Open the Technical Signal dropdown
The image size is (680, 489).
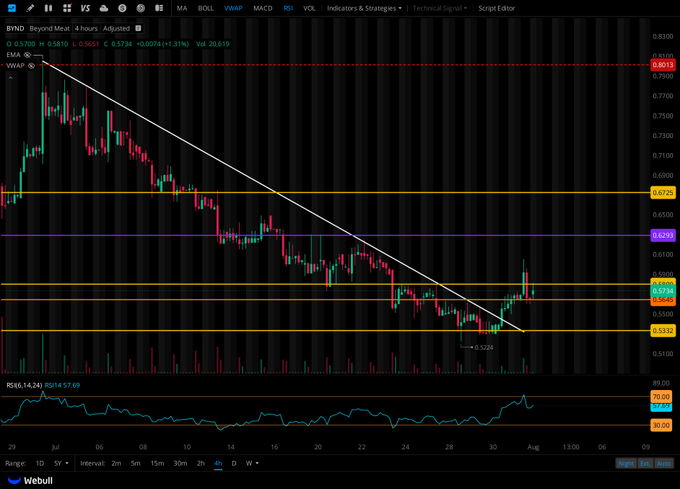[440, 8]
